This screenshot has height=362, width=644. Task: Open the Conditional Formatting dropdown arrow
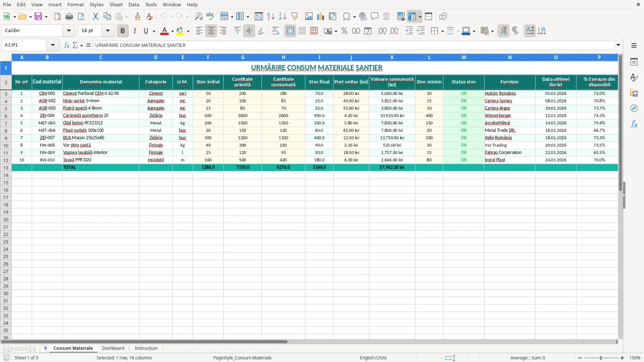pyautogui.click(x=493, y=31)
